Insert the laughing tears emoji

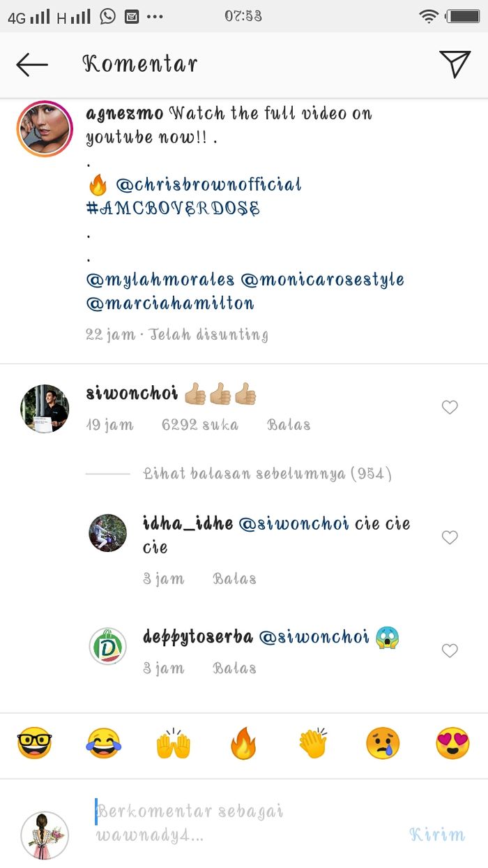[104, 744]
